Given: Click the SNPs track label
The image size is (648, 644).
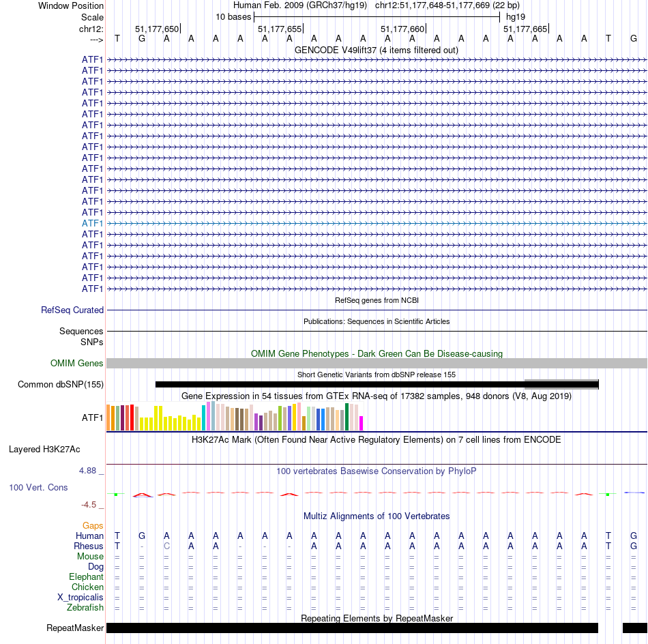Looking at the screenshot, I should tap(92, 342).
